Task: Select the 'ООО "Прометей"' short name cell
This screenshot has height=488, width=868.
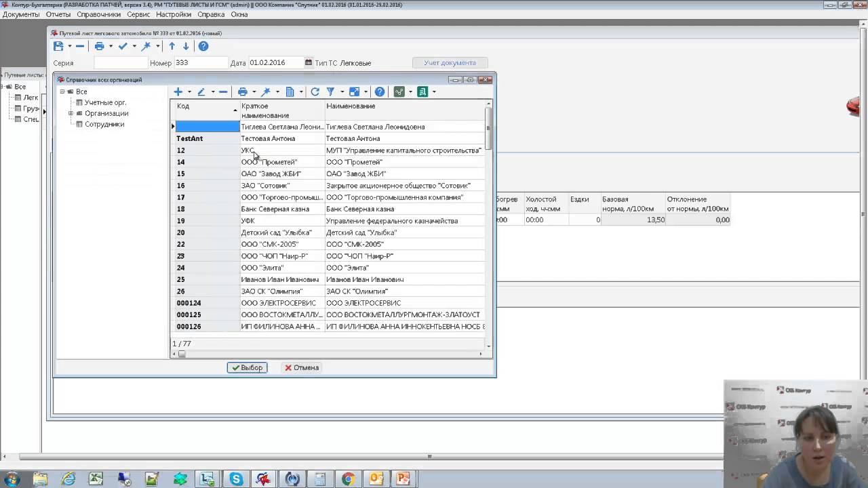Action: pos(282,162)
